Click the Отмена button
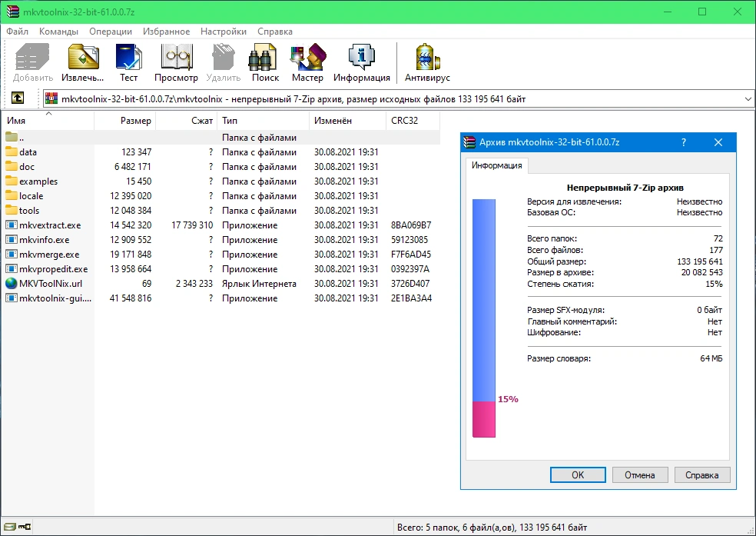Image resolution: width=756 pixels, height=536 pixels. point(640,474)
